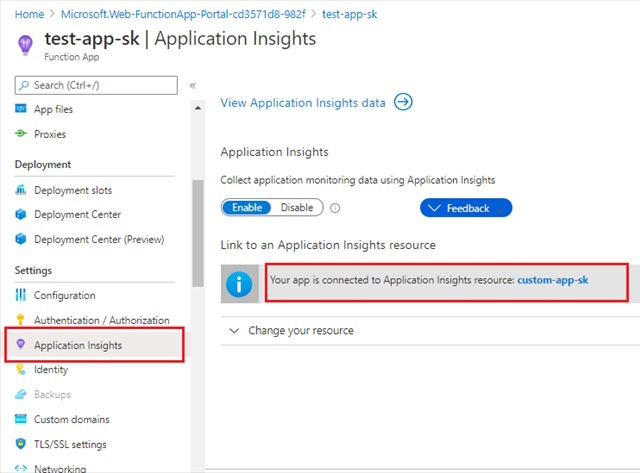Image resolution: width=640 pixels, height=473 pixels.
Task: Click the Identity key icon
Action: pos(20,369)
